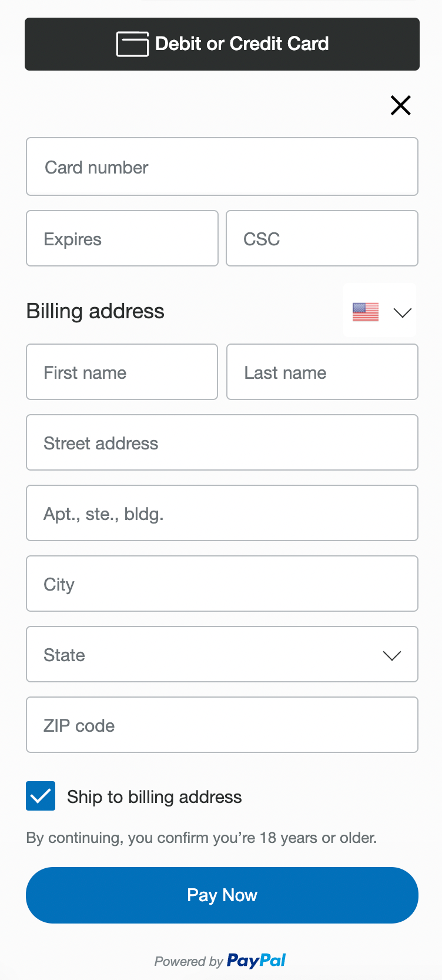The height and width of the screenshot is (980, 442).
Task: Click the Pay Now button
Action: tap(222, 895)
